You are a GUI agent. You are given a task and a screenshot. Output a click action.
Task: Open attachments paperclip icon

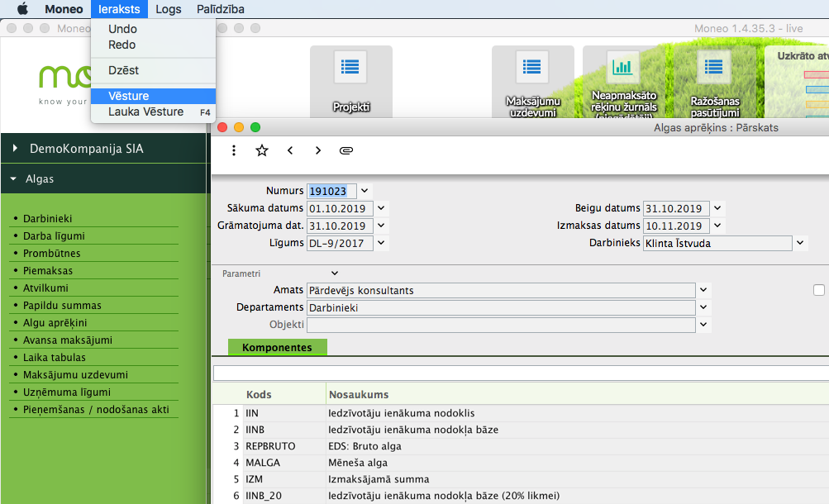pos(345,150)
